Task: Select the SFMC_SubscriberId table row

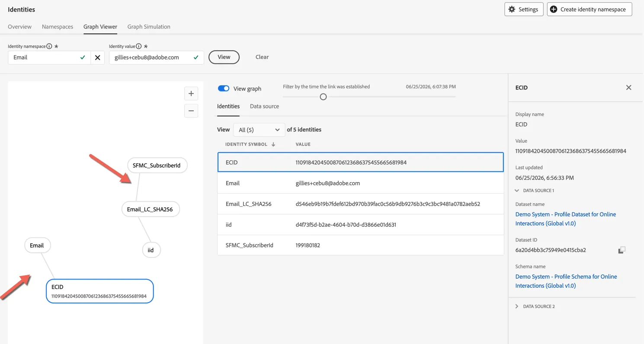Action: (x=361, y=245)
